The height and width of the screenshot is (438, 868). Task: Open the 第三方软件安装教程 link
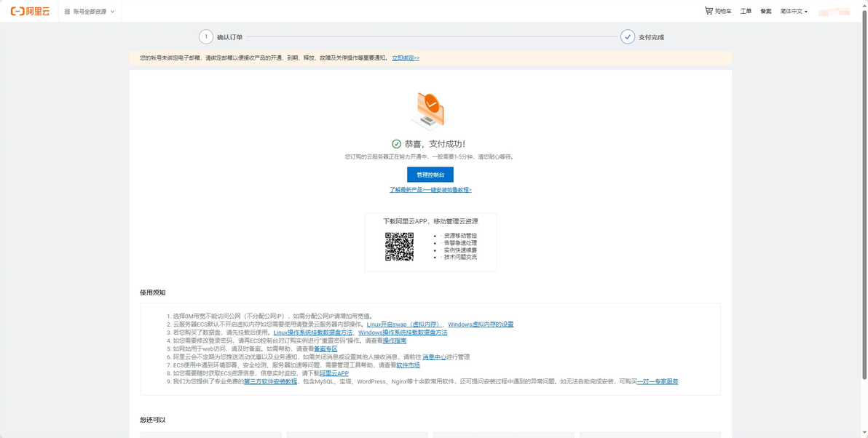tap(271, 381)
